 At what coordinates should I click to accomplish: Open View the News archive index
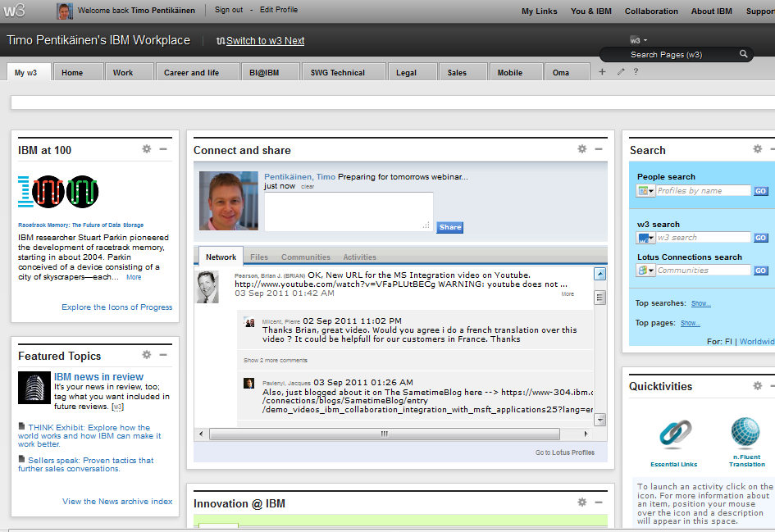[117, 502]
